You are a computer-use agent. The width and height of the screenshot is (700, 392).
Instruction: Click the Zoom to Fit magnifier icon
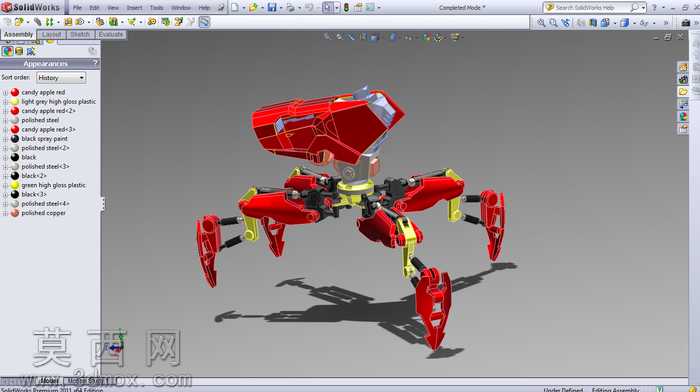click(541, 22)
